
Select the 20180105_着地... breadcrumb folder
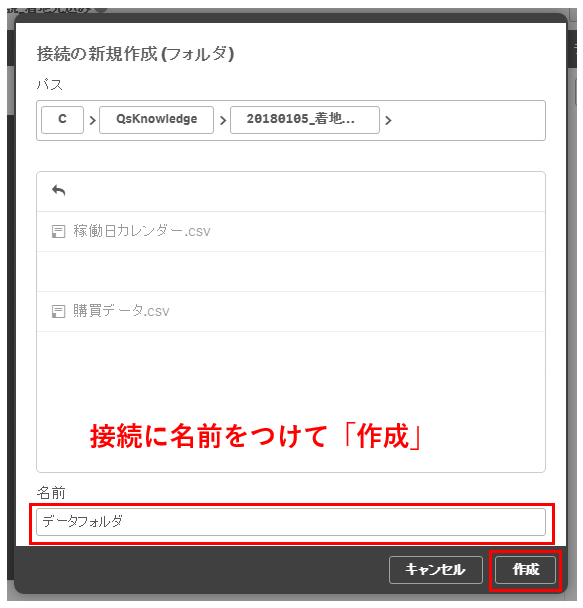pos(305,120)
